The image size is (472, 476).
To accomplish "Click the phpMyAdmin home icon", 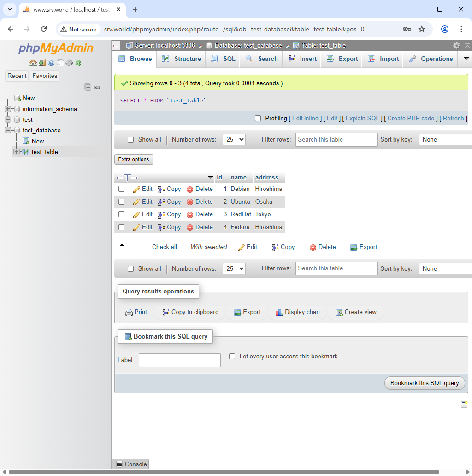I will coord(33,63).
